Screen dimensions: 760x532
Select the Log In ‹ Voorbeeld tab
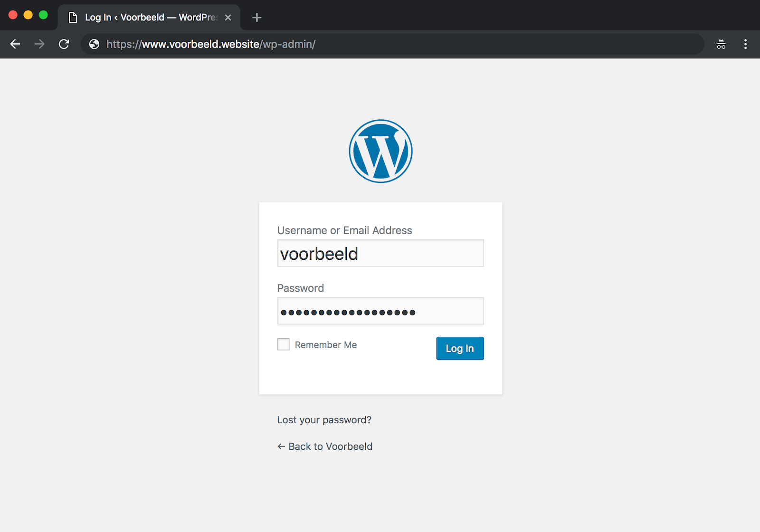pyautogui.click(x=149, y=18)
